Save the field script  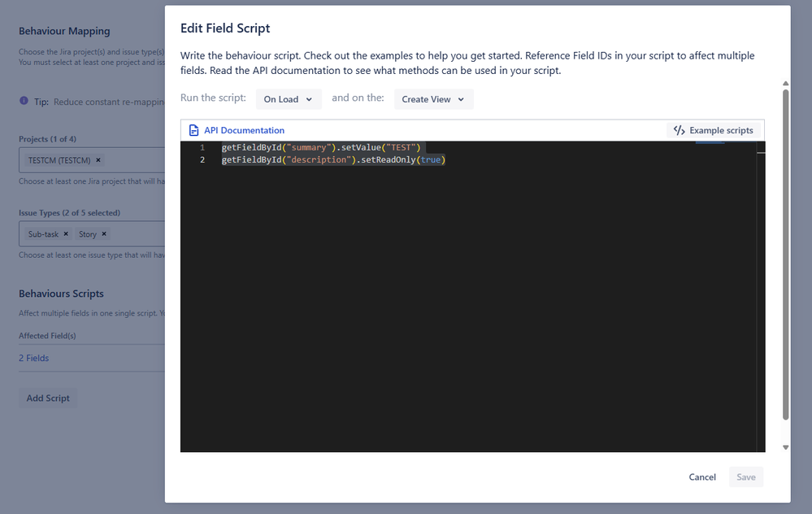[745, 477]
